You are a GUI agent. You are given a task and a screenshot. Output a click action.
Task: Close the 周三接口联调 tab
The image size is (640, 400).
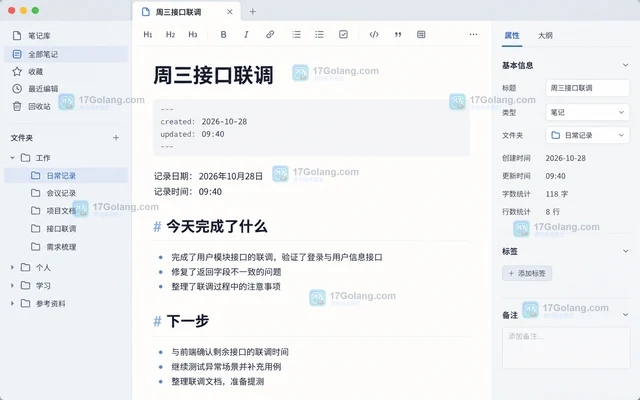coord(230,12)
